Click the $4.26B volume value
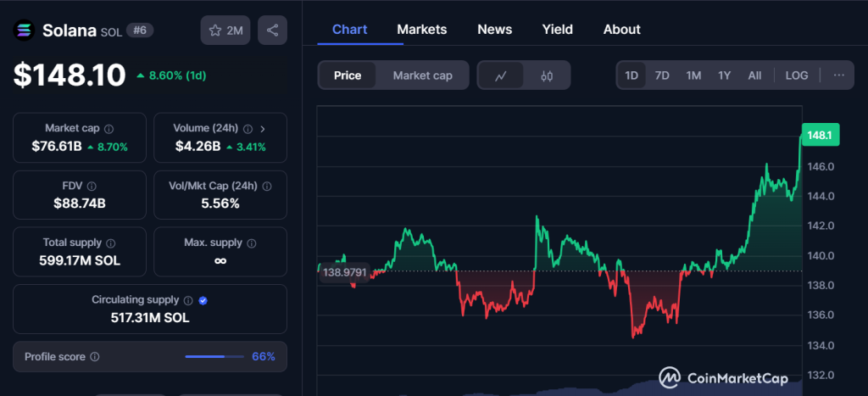The height and width of the screenshot is (396, 868). tap(198, 147)
